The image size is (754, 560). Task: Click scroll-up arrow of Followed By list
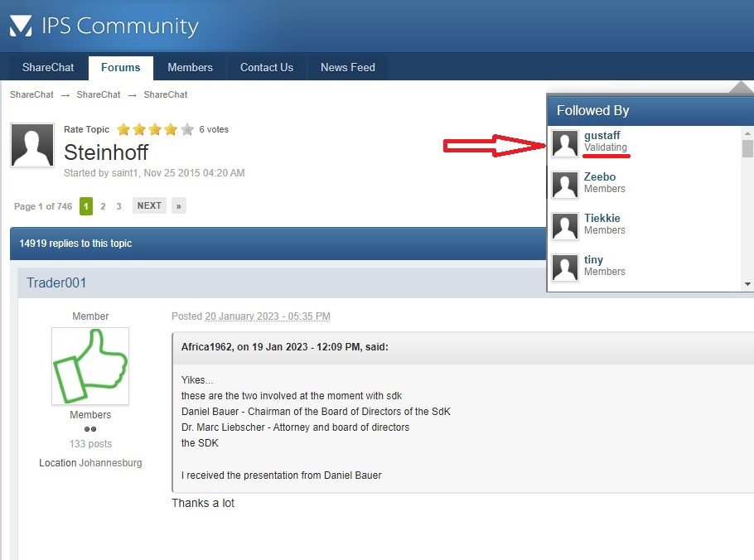tap(747, 133)
